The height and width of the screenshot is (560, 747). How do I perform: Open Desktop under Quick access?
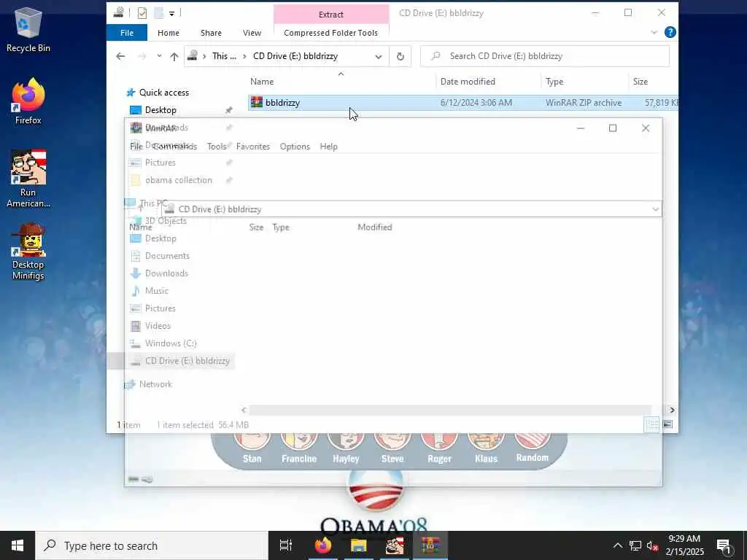[160, 110]
